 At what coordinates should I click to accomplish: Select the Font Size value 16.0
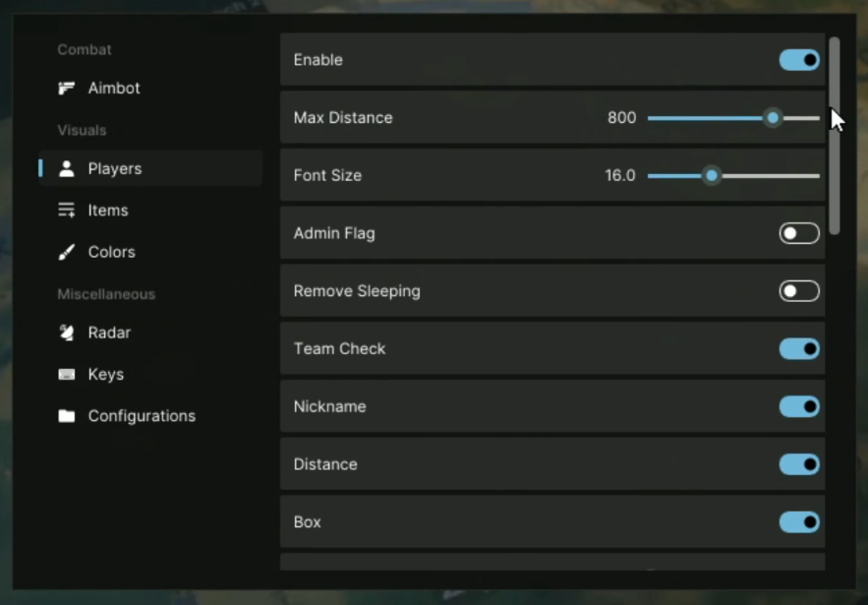pos(620,176)
